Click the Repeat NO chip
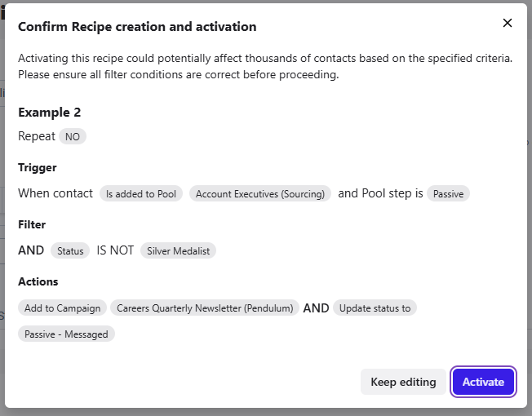This screenshot has width=532, height=416. coord(73,137)
